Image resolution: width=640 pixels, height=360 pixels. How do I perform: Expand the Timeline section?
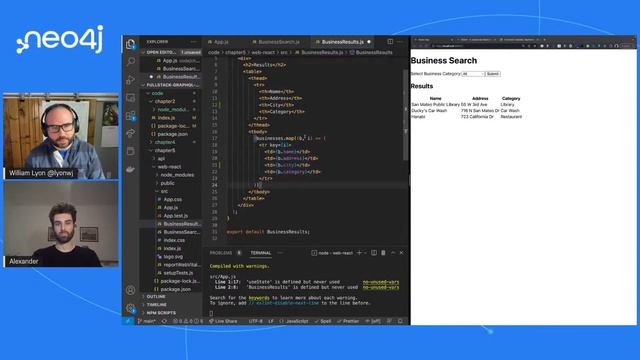pos(171,305)
